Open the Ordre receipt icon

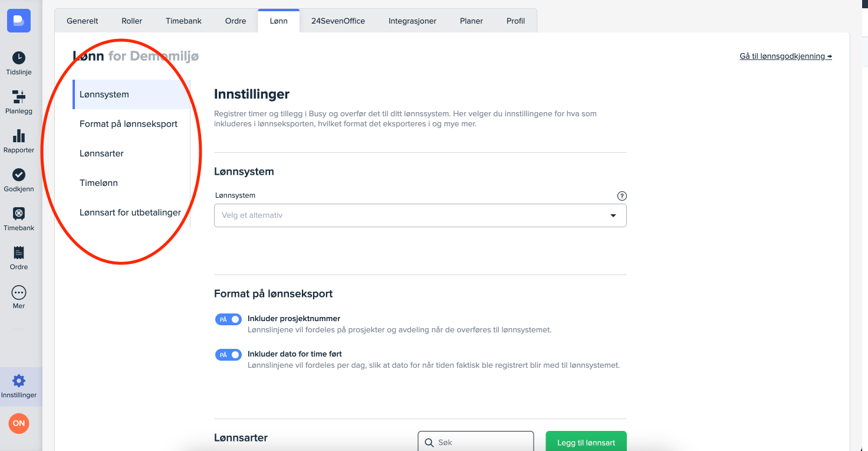pyautogui.click(x=19, y=253)
